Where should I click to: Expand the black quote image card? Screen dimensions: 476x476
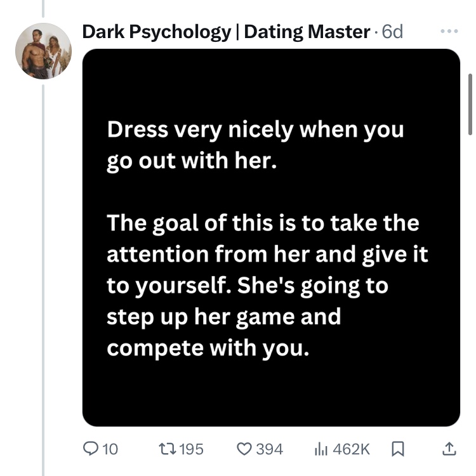point(271,393)
